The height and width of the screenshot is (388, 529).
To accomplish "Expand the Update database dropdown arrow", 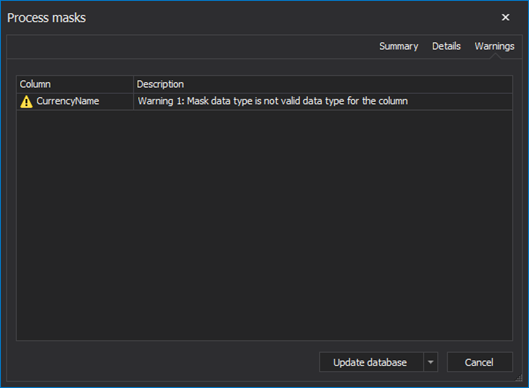I will [430, 362].
